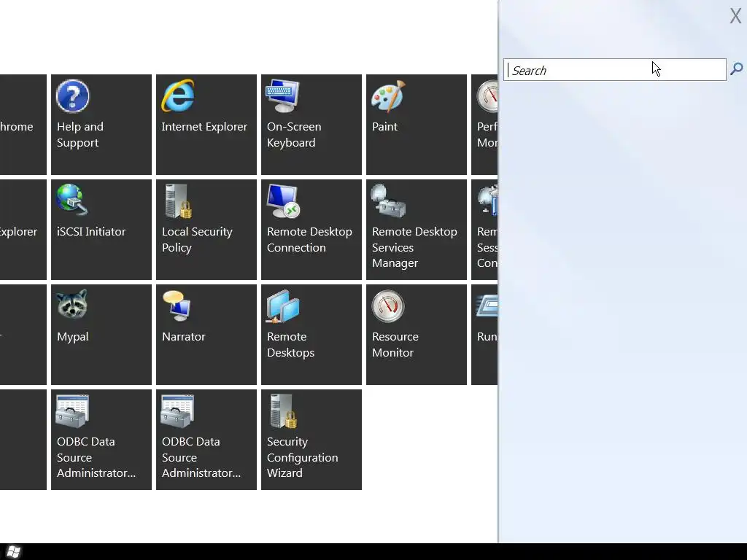Focus the Search input field
This screenshot has height=560, width=747.
[614, 70]
